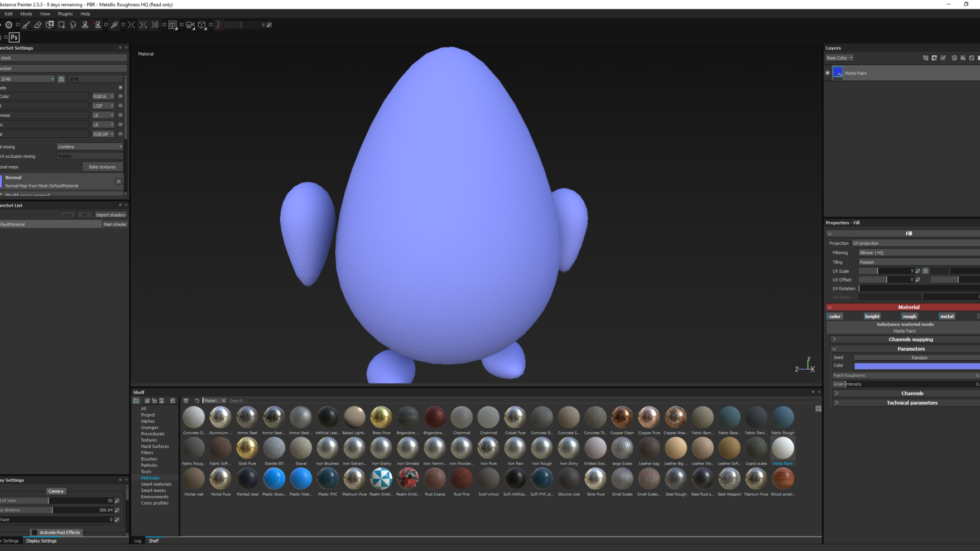Screen dimensions: 980x551
Task: Toggle the rough channel button in Material
Action: point(909,316)
